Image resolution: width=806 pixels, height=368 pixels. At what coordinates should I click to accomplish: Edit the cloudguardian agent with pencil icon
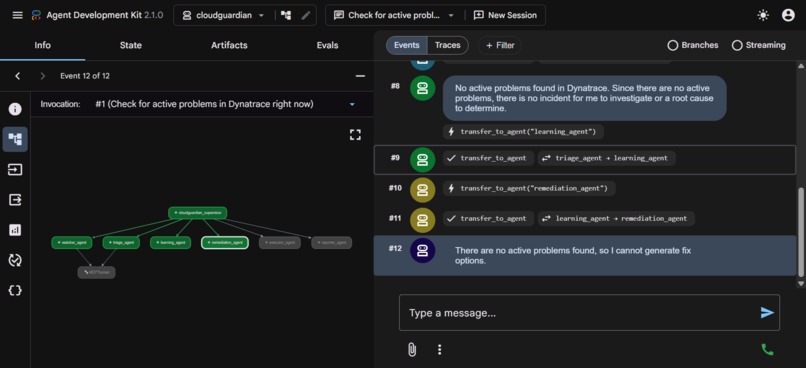click(306, 15)
